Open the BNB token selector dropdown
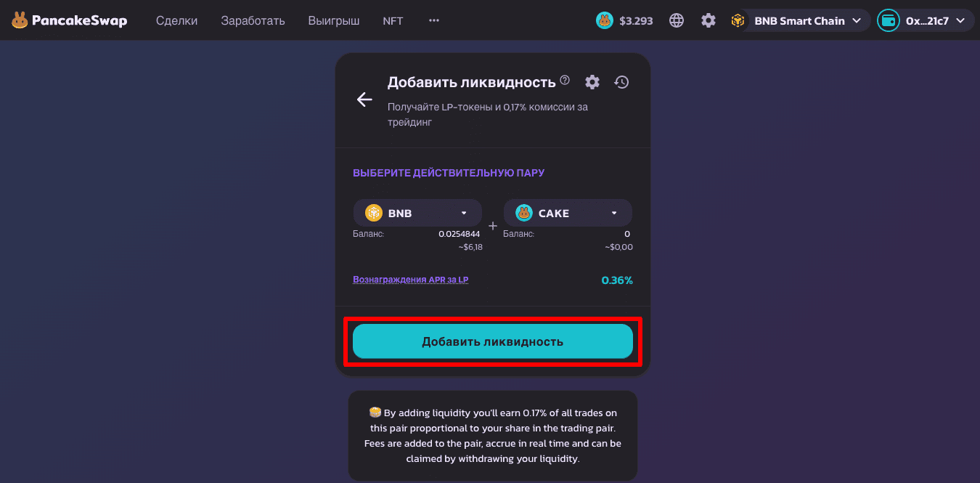The image size is (980, 483). tap(417, 213)
